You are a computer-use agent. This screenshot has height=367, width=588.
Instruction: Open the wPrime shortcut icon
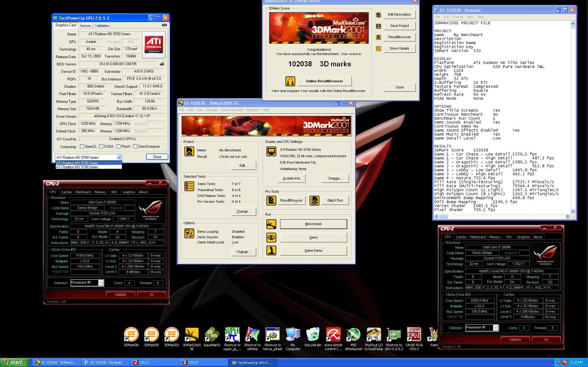(x=252, y=334)
